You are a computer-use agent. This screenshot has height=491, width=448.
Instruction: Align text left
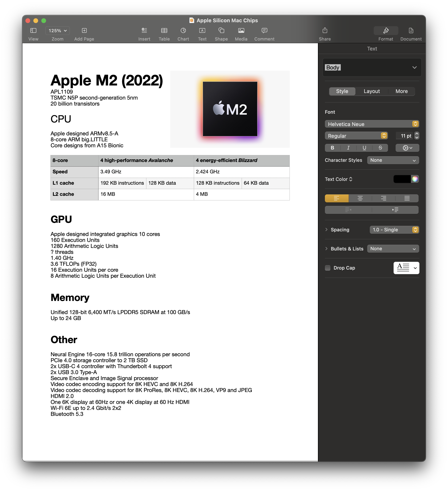coord(336,198)
